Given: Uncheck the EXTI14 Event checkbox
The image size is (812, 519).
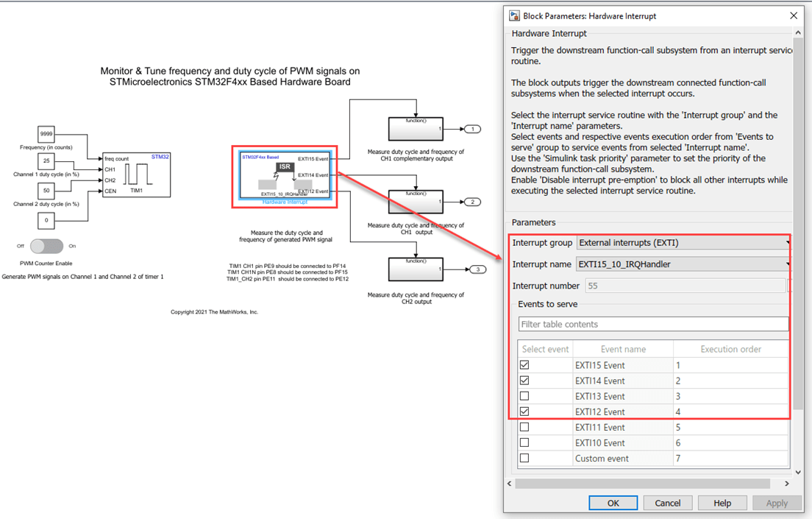Looking at the screenshot, I should coord(524,381).
